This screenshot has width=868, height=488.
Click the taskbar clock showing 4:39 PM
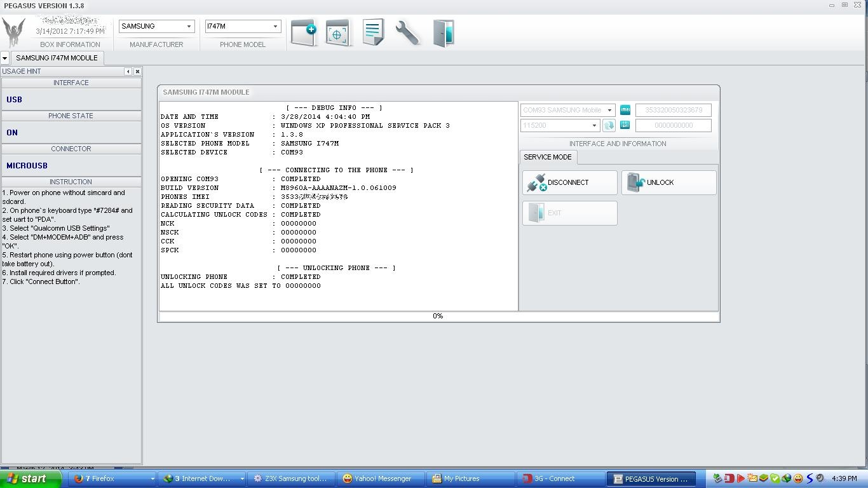click(844, 478)
